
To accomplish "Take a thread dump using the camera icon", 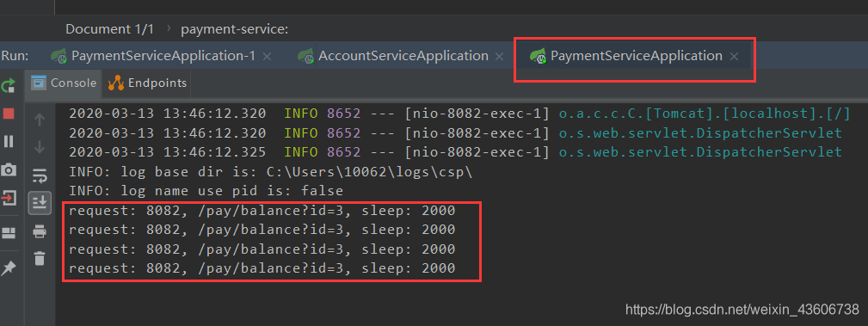I will point(9,169).
